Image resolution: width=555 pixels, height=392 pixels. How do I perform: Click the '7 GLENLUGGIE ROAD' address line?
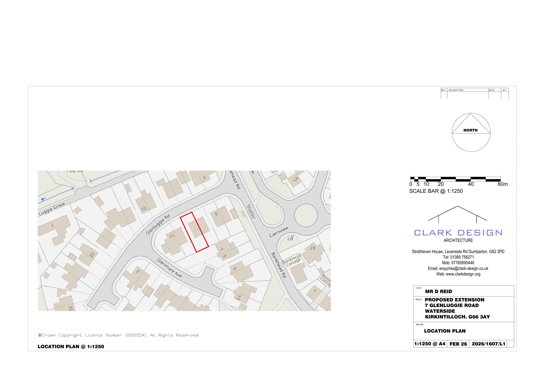click(x=452, y=305)
